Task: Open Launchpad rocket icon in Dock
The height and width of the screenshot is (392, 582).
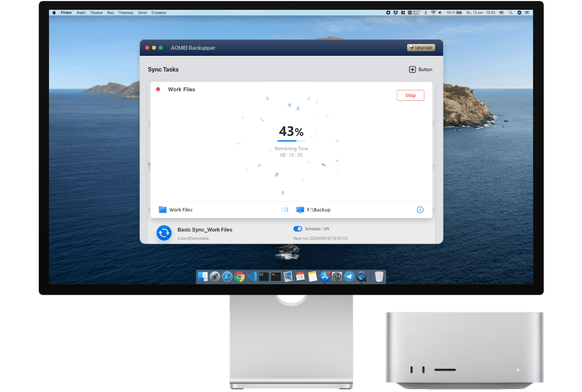Action: (x=215, y=276)
